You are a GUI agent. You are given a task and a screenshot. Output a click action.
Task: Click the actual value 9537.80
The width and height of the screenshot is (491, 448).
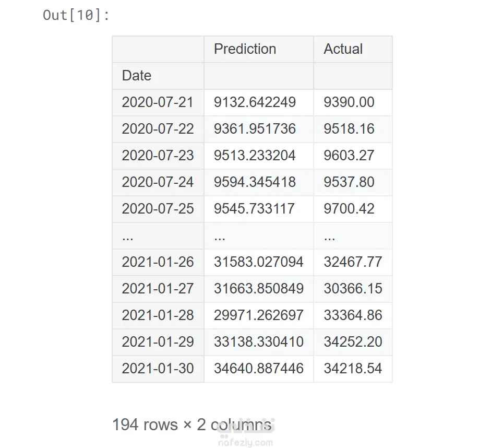pos(349,182)
